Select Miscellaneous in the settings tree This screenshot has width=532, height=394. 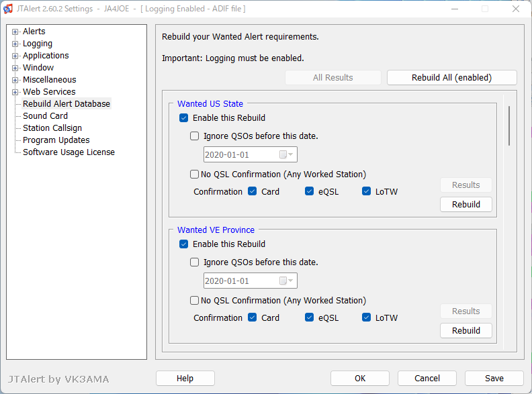(x=50, y=80)
